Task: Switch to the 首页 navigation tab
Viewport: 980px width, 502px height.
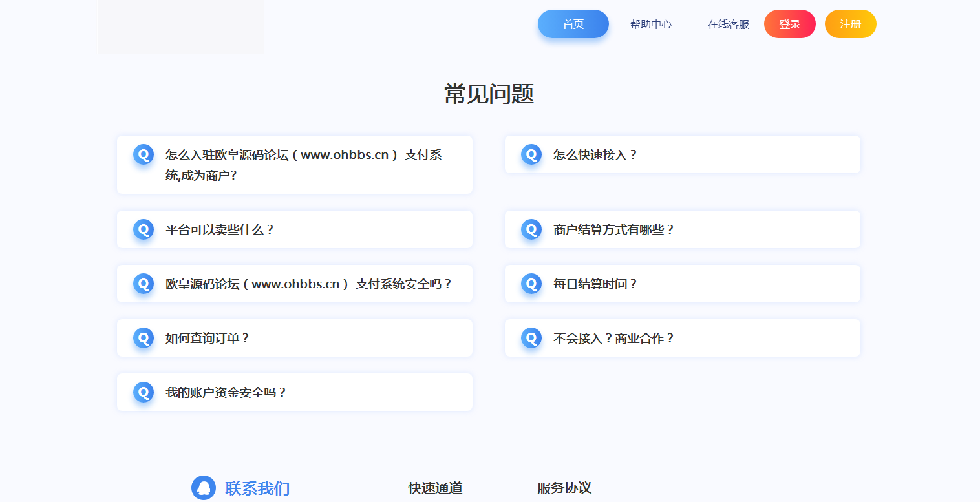Action: (x=573, y=24)
